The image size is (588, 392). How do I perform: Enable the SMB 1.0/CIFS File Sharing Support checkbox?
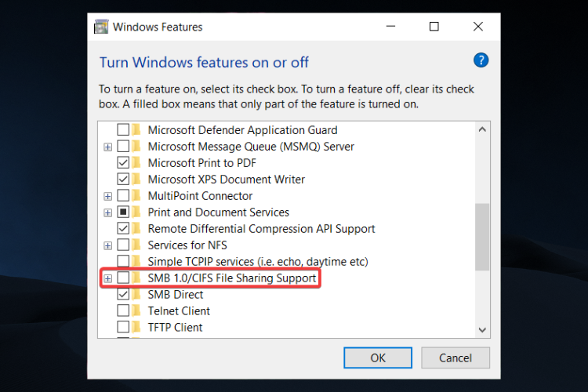point(123,278)
